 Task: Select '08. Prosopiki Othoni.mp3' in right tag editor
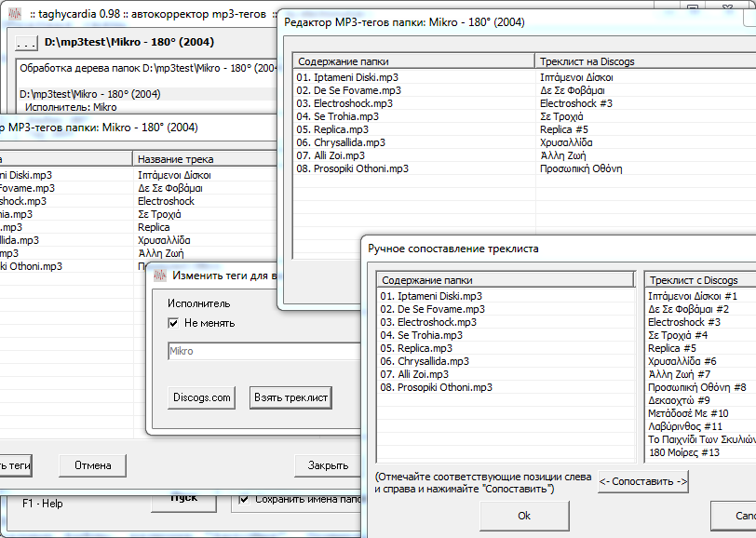point(353,168)
